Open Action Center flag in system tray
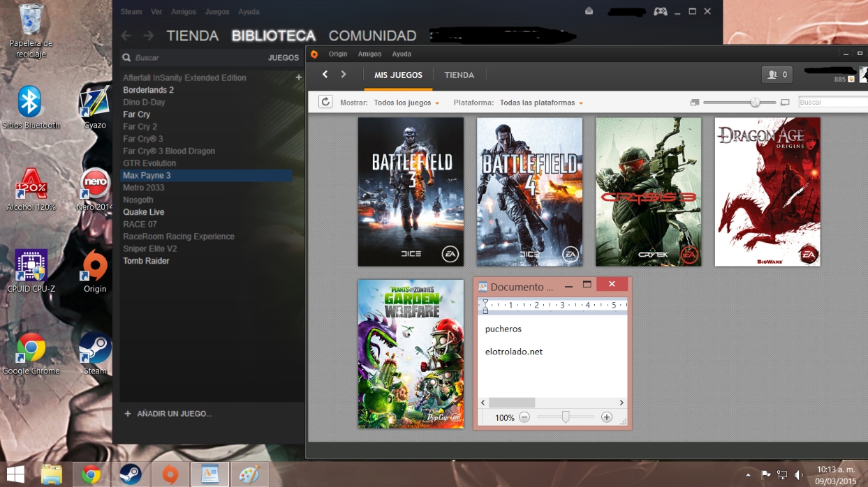The width and height of the screenshot is (868, 487). point(766,475)
